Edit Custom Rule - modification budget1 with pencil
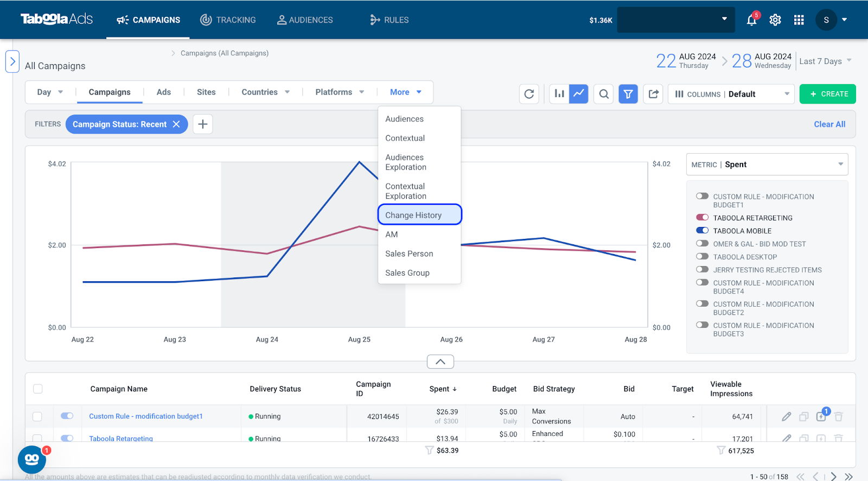This screenshot has height=481, width=868. pos(786,416)
